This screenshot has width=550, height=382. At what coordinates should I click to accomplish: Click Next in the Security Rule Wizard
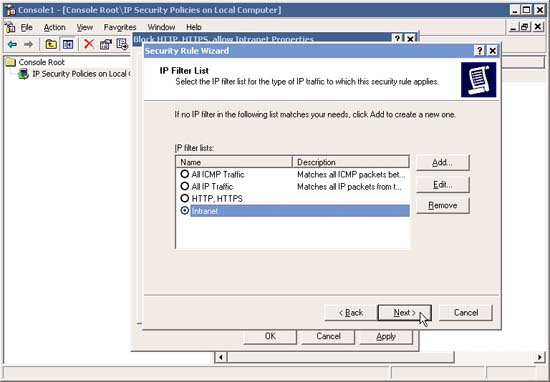click(404, 313)
